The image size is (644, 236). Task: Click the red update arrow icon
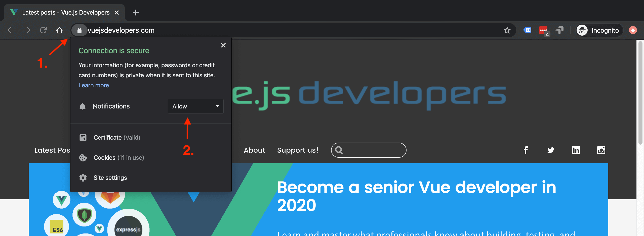633,30
